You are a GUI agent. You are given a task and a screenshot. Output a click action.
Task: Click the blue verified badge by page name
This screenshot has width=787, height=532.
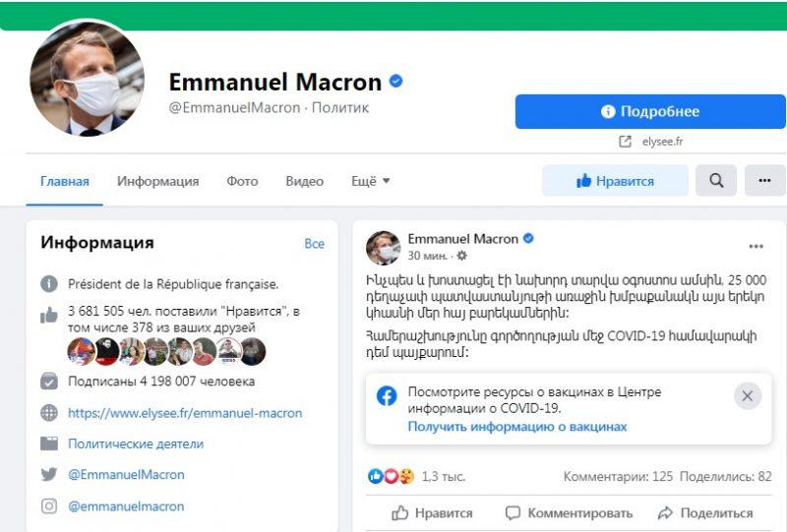pyautogui.click(x=396, y=82)
